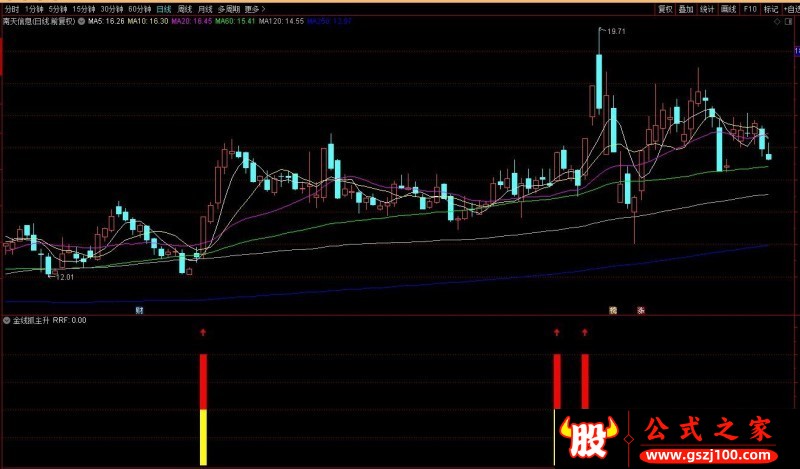Select the 5分钟 period tab
The image size is (800, 469).
coord(58,9)
